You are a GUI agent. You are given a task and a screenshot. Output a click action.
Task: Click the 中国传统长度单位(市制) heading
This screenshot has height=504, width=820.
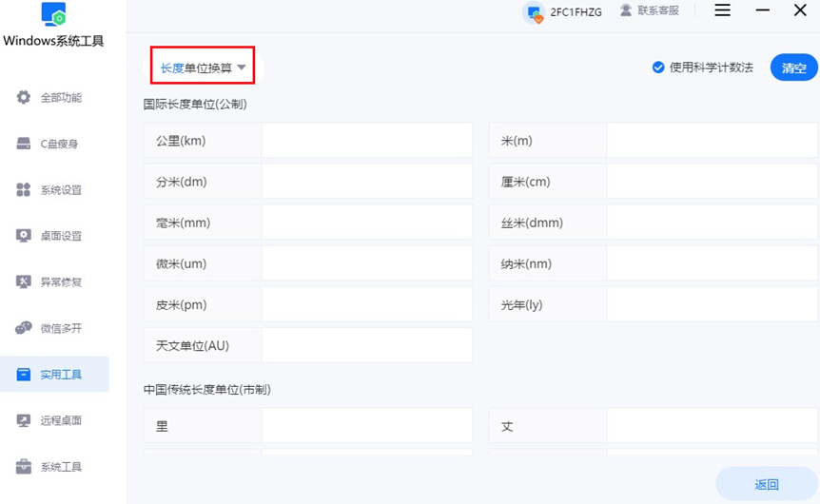(207, 390)
